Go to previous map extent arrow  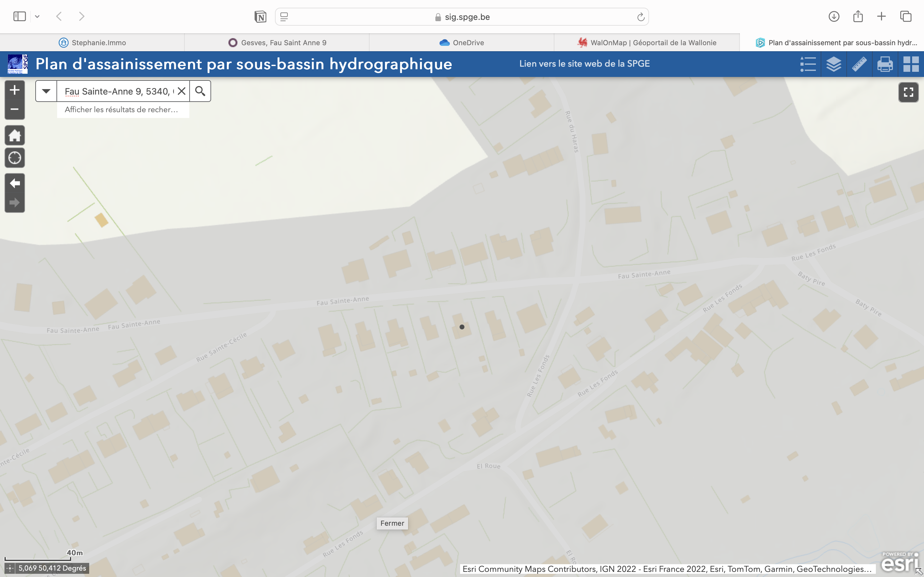click(x=14, y=183)
